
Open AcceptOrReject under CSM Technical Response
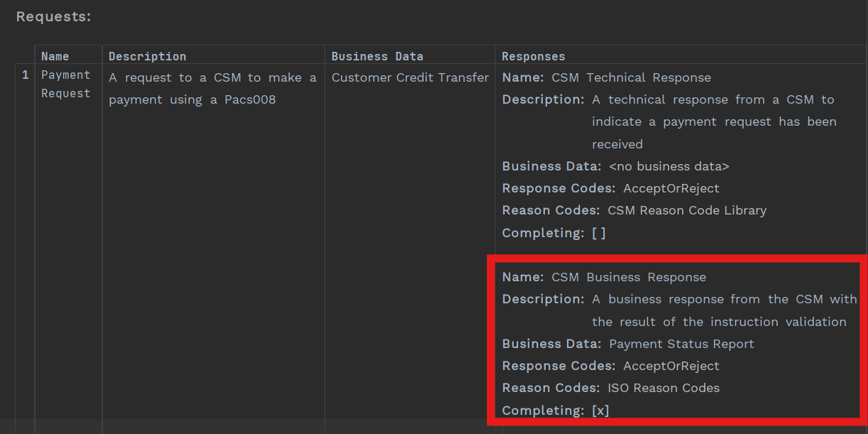(x=671, y=188)
